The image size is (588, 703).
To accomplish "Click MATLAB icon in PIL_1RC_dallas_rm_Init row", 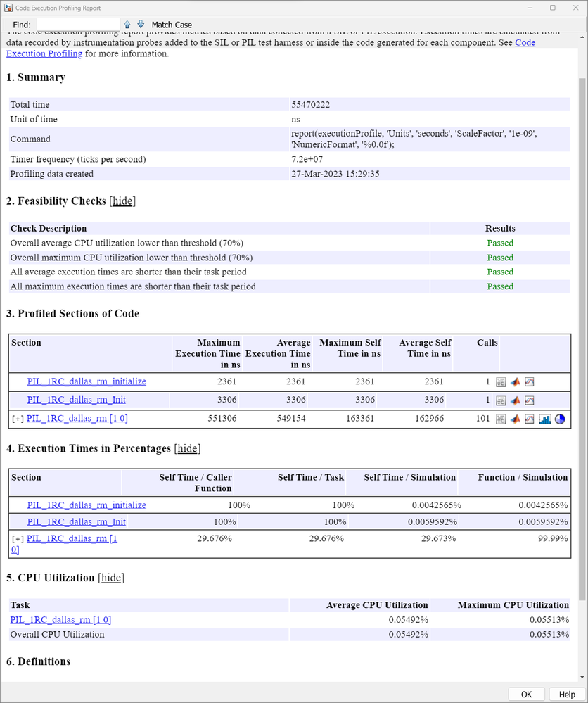I will pos(515,400).
